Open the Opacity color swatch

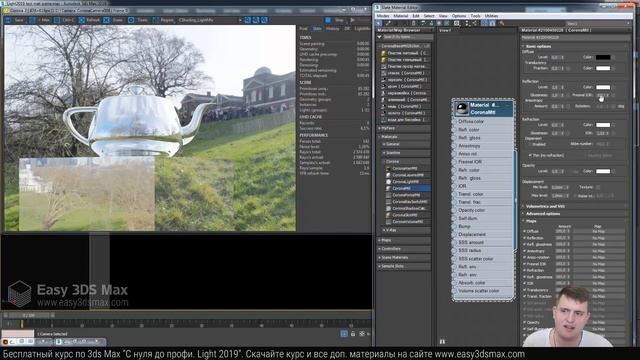(603, 171)
